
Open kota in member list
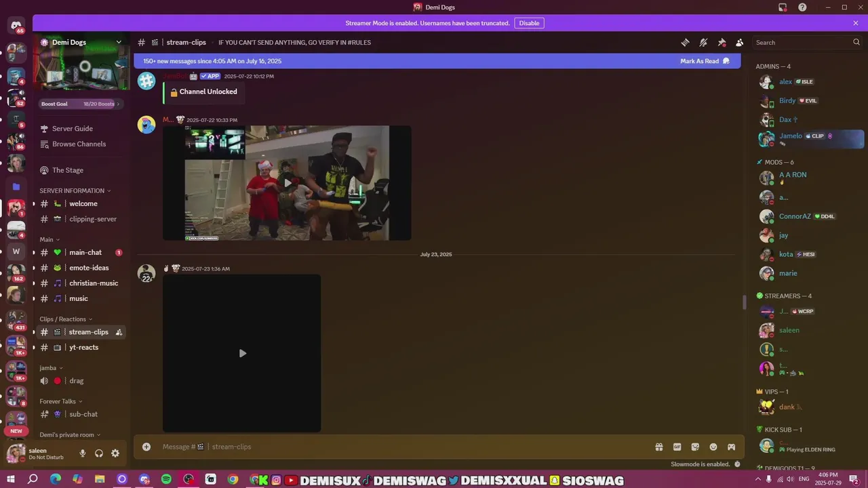click(810, 254)
